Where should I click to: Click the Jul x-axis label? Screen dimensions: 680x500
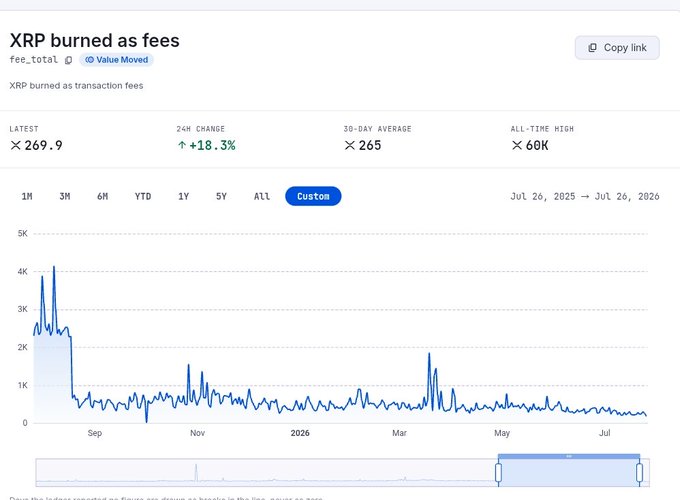[605, 433]
